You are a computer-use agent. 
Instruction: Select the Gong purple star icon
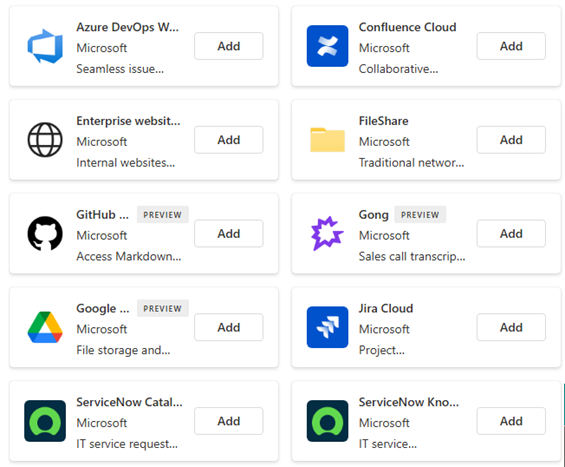click(x=327, y=234)
